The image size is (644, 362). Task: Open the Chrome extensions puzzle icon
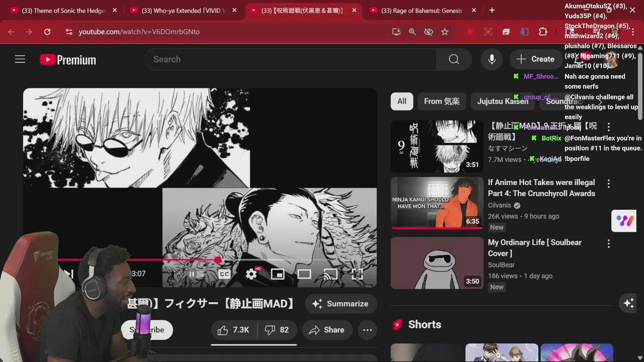click(x=543, y=32)
